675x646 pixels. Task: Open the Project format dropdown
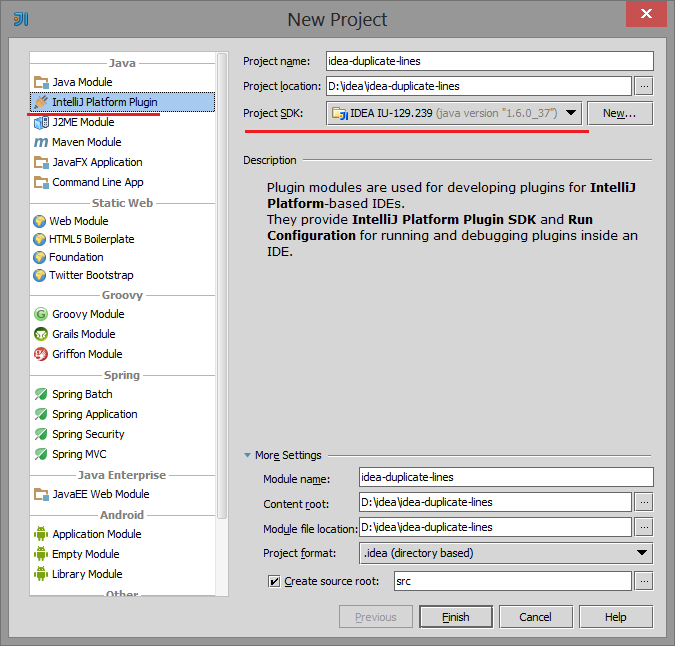pyautogui.click(x=506, y=553)
